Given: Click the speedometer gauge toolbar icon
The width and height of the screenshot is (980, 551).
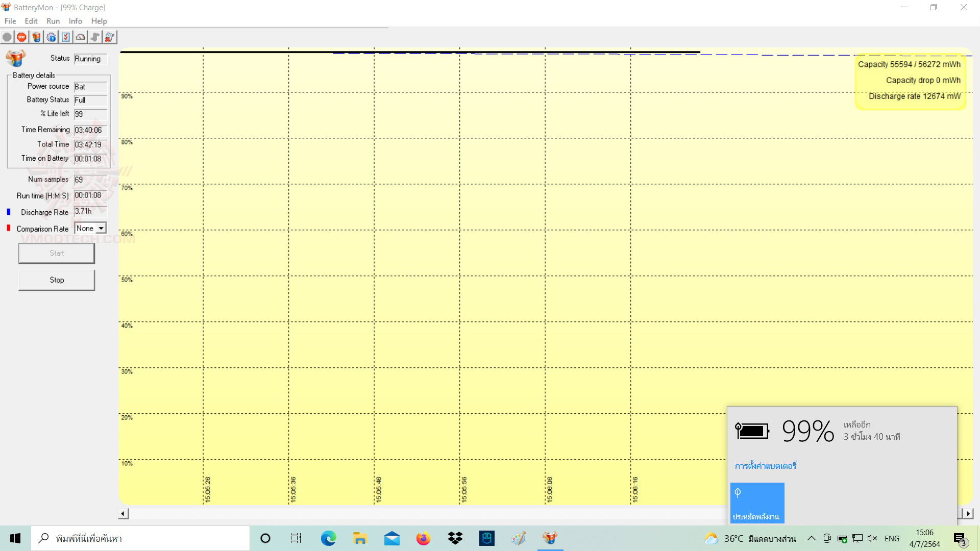Looking at the screenshot, I should 80,37.
